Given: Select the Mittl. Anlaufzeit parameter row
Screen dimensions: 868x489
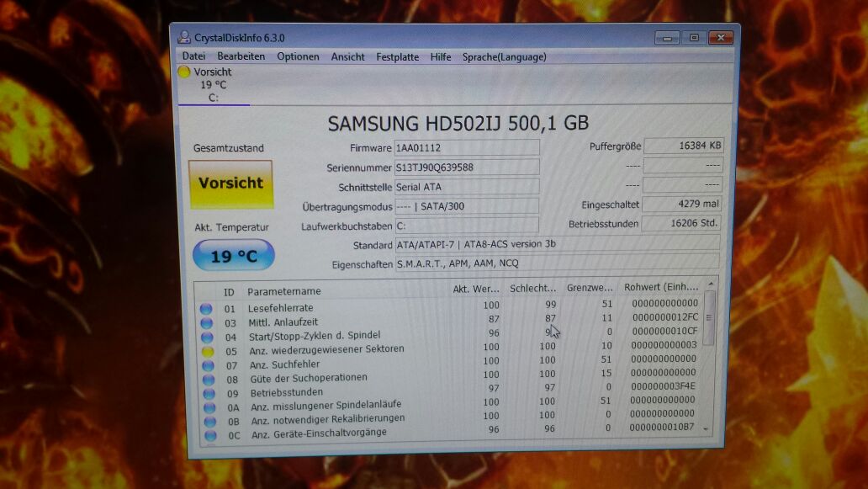Looking at the screenshot, I should [x=449, y=320].
